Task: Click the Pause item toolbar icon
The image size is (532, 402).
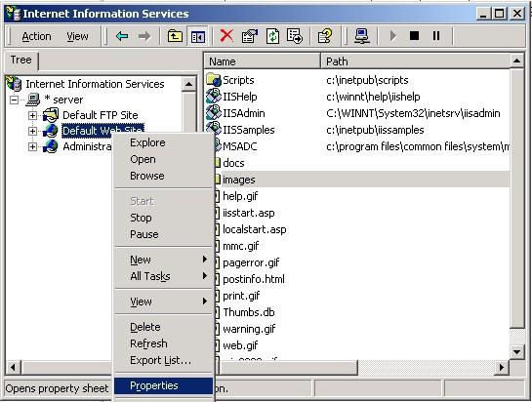Action: tap(436, 36)
